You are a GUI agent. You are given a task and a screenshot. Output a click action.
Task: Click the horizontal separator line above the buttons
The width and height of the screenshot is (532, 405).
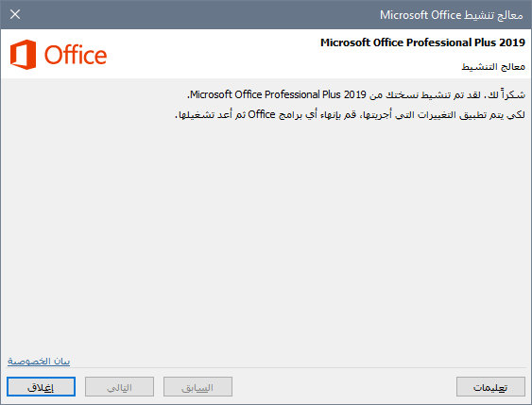(x=266, y=368)
